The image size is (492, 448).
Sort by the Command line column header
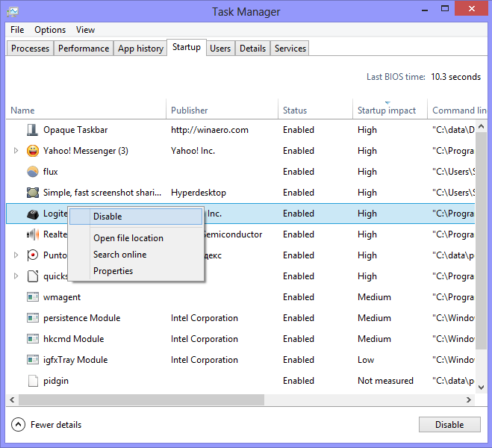(x=458, y=110)
